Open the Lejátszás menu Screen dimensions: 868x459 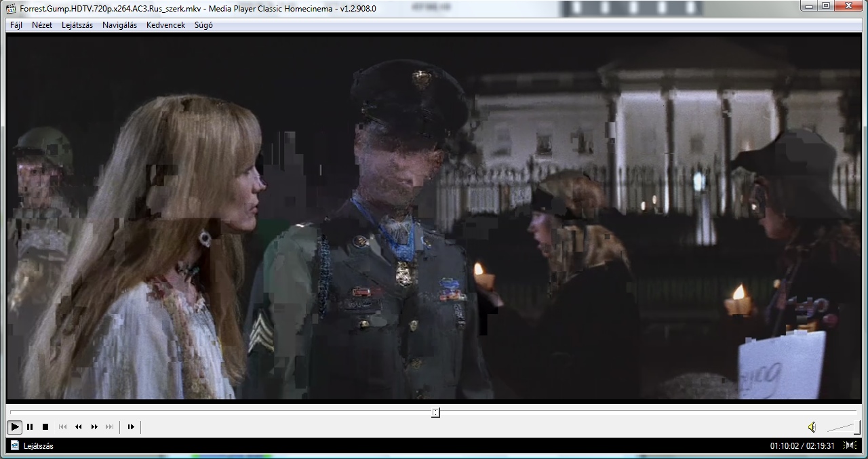[77, 25]
